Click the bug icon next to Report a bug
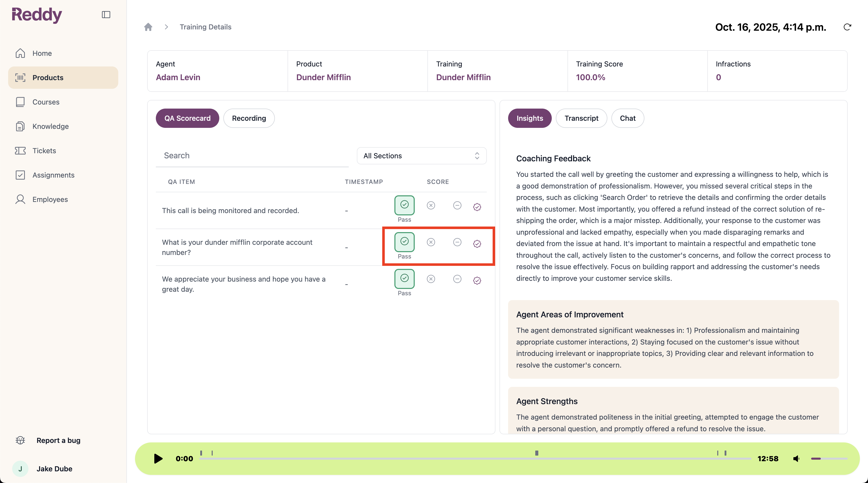 [x=20, y=440]
